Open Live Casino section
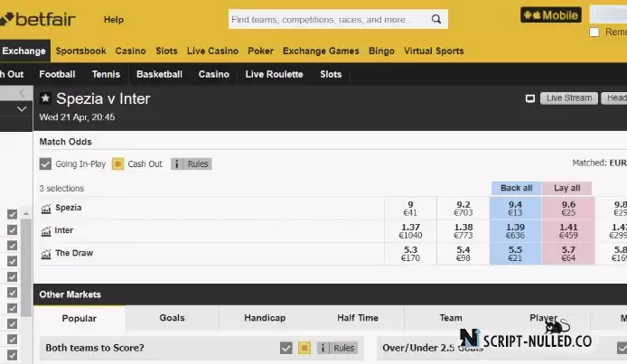The image size is (627, 364). [212, 51]
